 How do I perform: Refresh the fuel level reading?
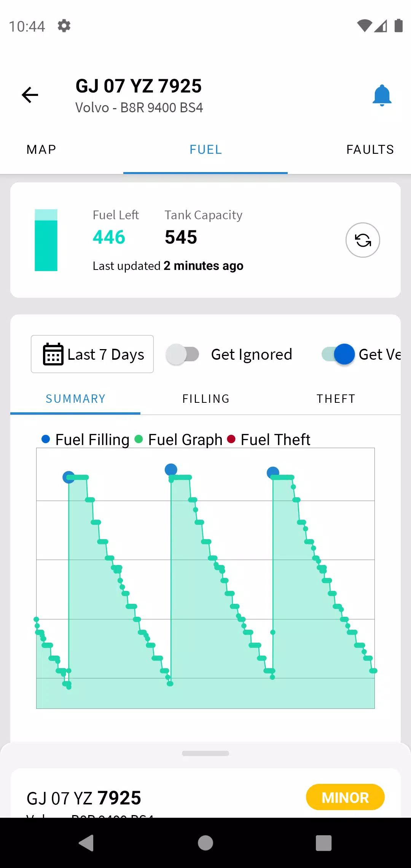pos(363,240)
